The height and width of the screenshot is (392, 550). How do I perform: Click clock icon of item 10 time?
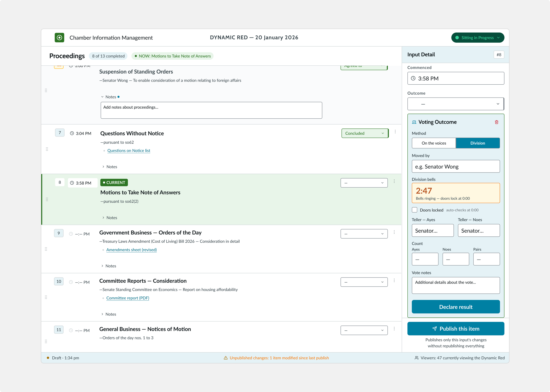click(x=71, y=282)
